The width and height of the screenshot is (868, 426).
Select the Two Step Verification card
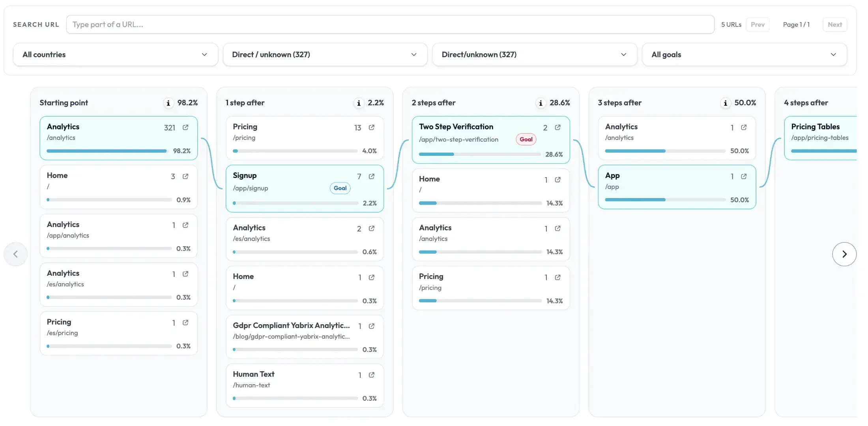(x=491, y=140)
